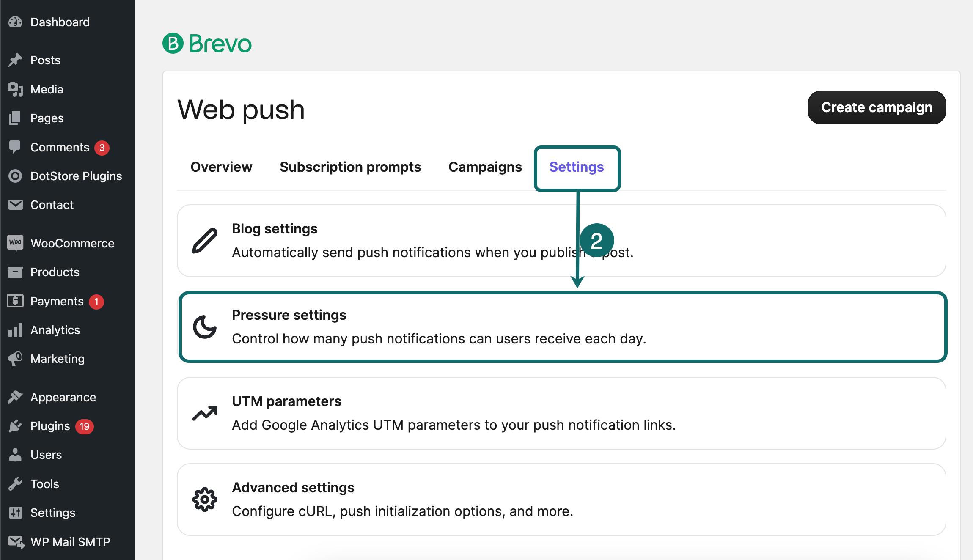Click the Dashboard gauge icon
973x560 pixels.
click(x=15, y=22)
